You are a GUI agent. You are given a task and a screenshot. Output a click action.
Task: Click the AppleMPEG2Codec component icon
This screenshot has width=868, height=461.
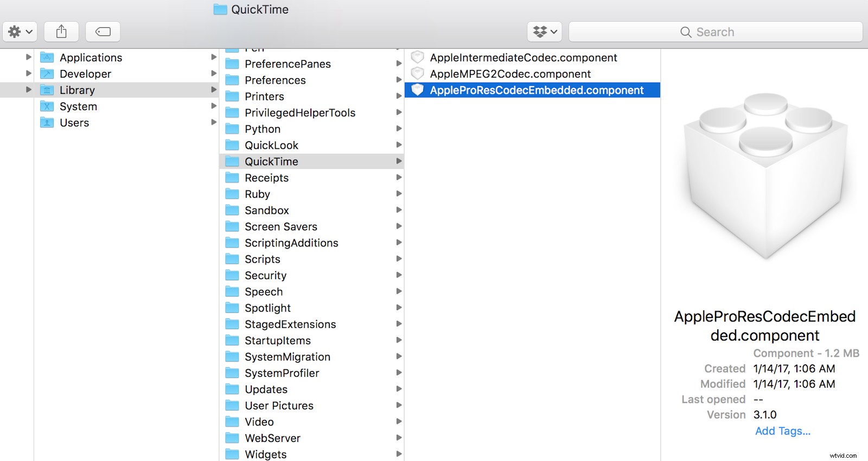tap(417, 73)
